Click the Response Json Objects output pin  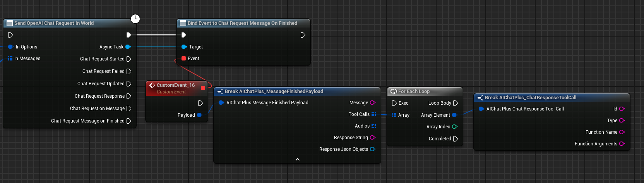(372, 149)
